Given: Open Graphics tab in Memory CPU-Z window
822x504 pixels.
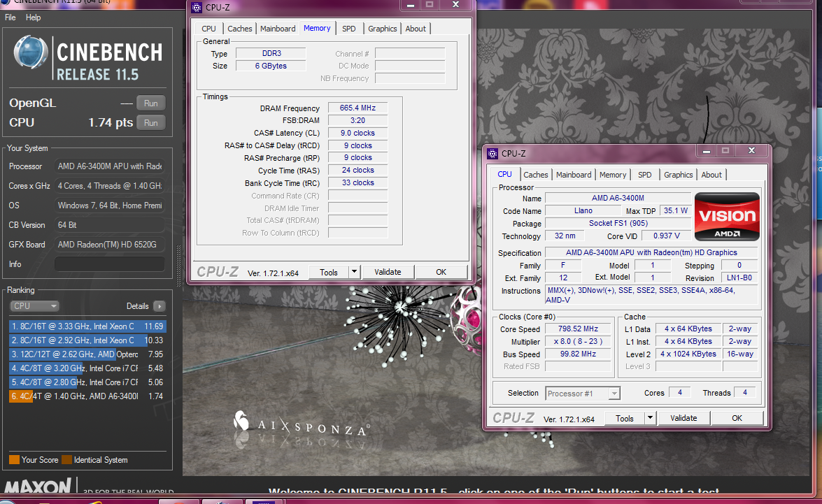Looking at the screenshot, I should click(x=382, y=29).
